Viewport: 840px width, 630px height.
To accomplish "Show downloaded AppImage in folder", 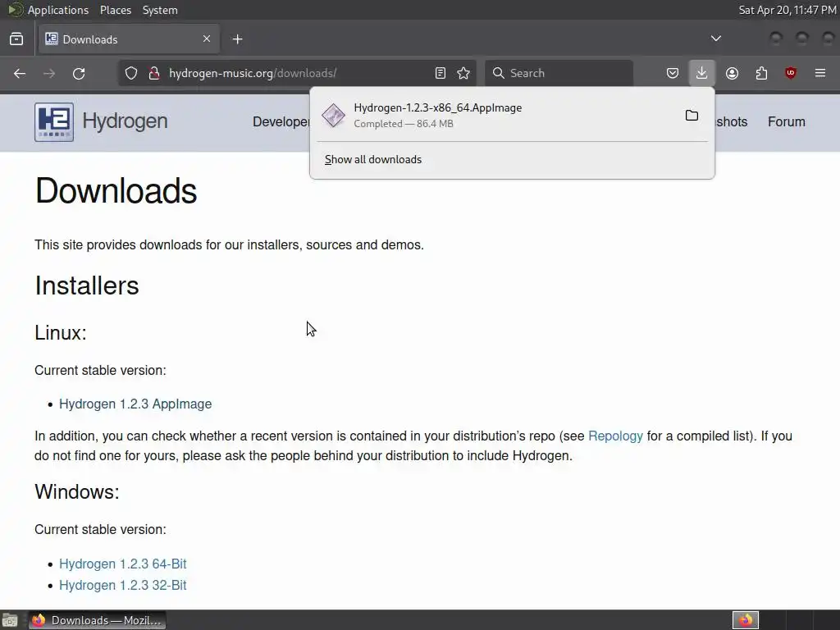I will pyautogui.click(x=692, y=116).
